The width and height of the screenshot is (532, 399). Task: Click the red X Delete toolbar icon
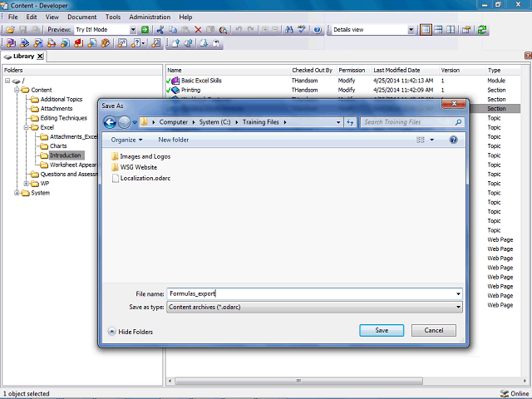[x=198, y=30]
